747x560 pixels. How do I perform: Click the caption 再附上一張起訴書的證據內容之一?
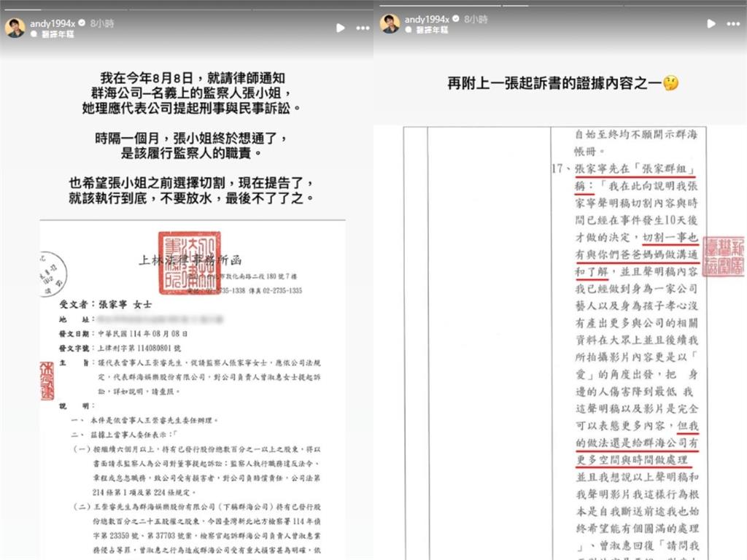554,83
